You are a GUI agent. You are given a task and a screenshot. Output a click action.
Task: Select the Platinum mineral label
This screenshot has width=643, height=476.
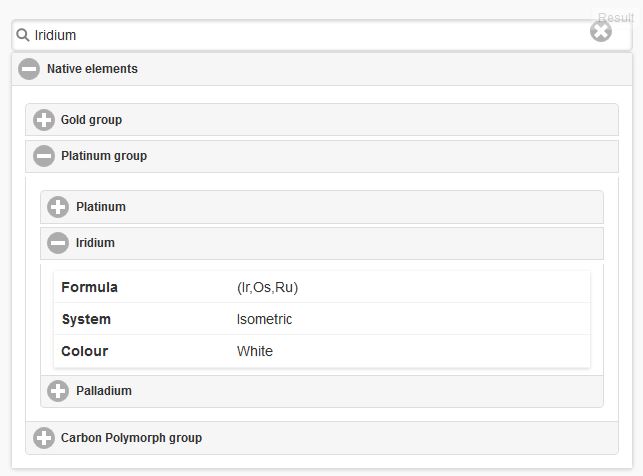coord(101,207)
